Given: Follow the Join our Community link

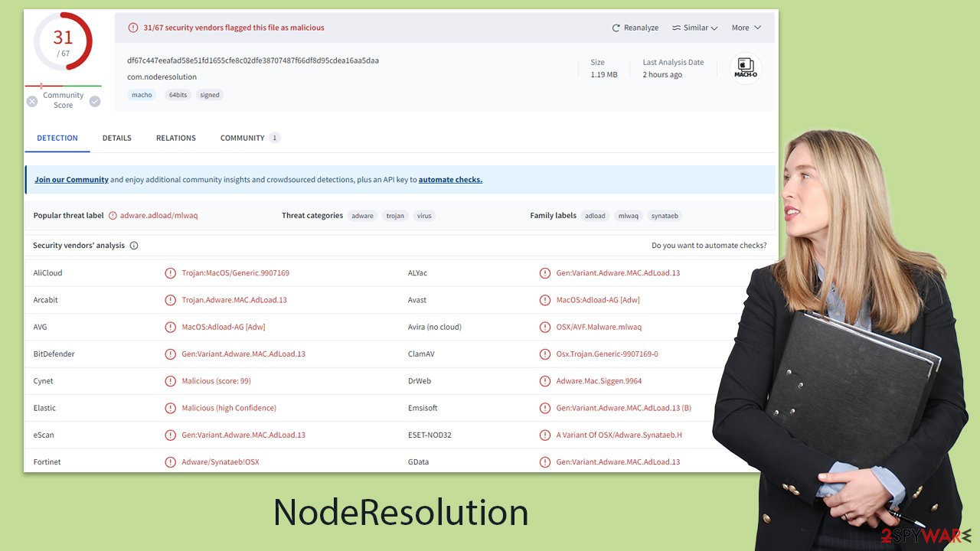Looking at the screenshot, I should 71,180.
